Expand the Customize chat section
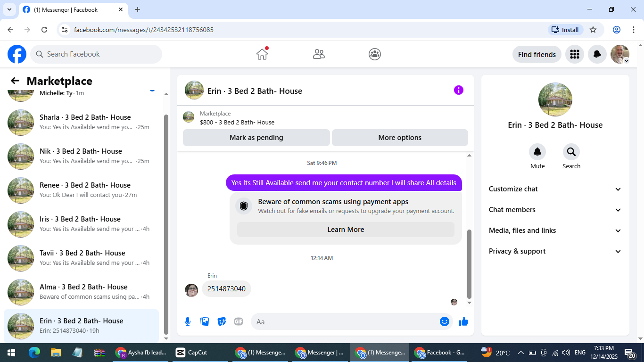Viewport: 644px width, 362px height. (x=555, y=189)
